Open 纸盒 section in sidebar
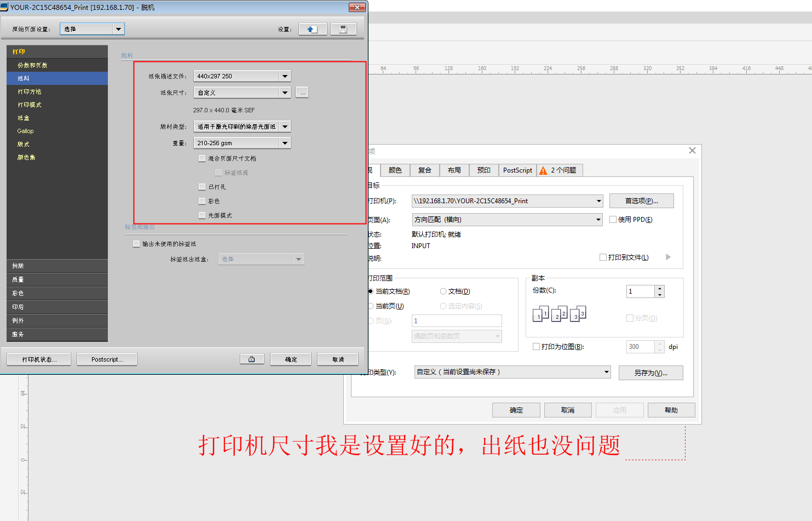812x521 pixels. point(57,118)
